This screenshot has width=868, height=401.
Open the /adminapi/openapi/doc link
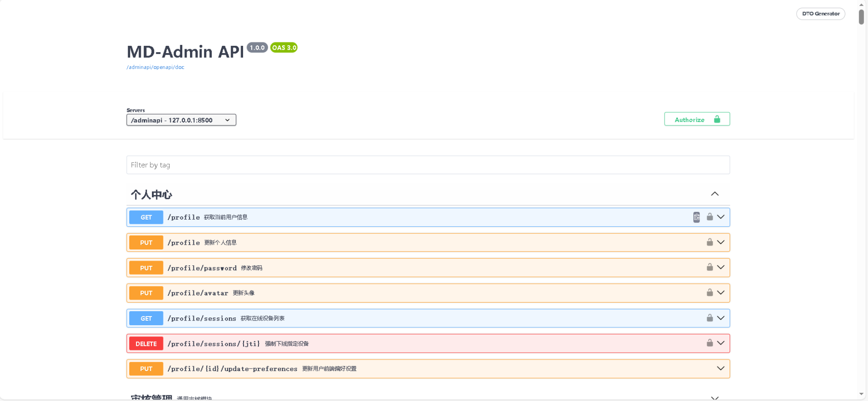(155, 68)
